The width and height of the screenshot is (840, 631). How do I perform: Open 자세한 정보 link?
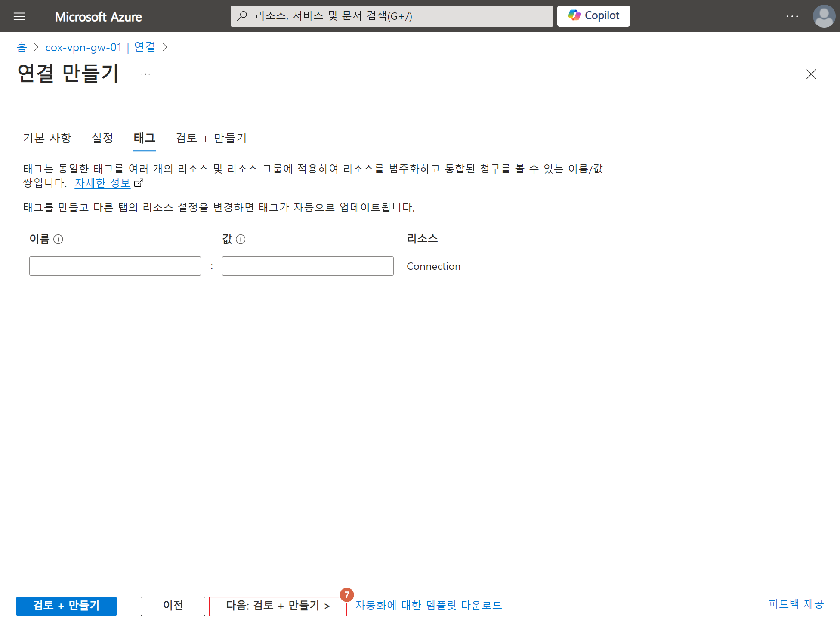[102, 183]
